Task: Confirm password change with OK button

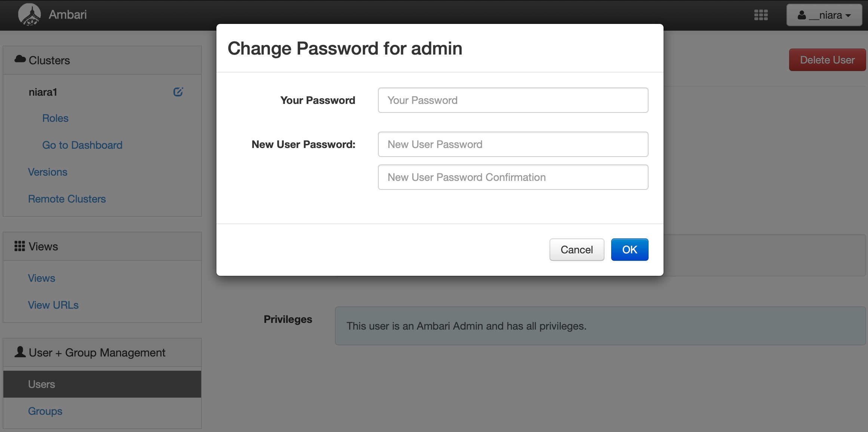Action: (630, 250)
